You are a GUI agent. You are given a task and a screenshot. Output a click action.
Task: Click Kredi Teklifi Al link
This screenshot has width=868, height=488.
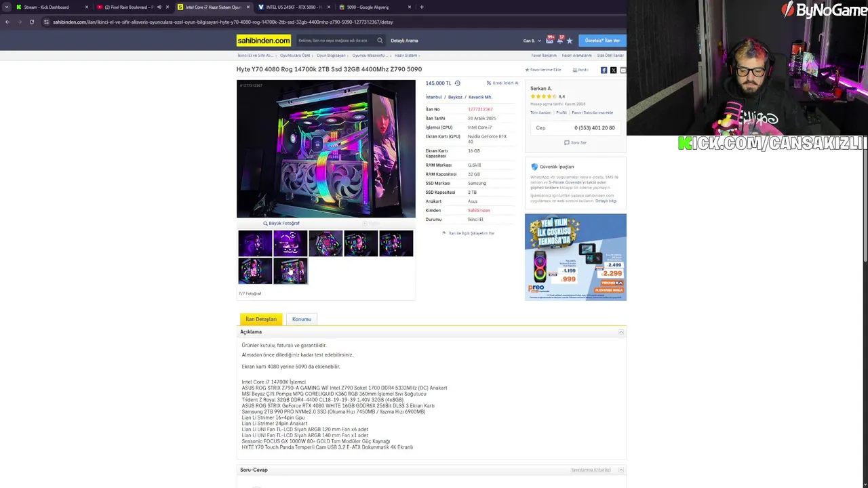(502, 83)
